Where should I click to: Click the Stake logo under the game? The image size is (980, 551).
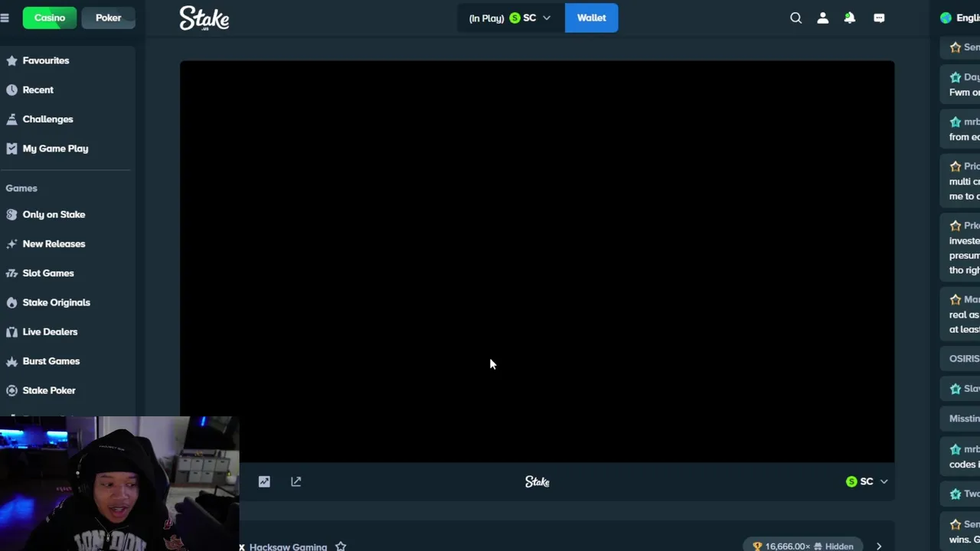click(537, 481)
